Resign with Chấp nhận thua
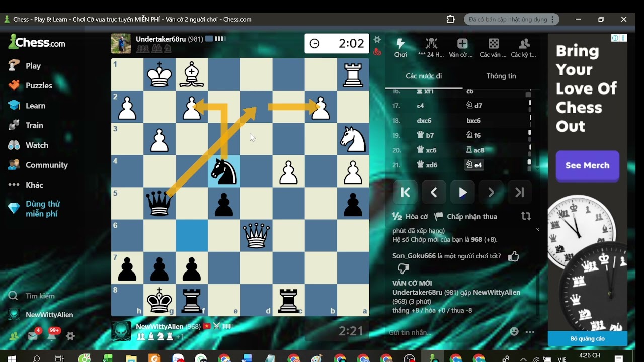This screenshot has width=644, height=362. [466, 217]
